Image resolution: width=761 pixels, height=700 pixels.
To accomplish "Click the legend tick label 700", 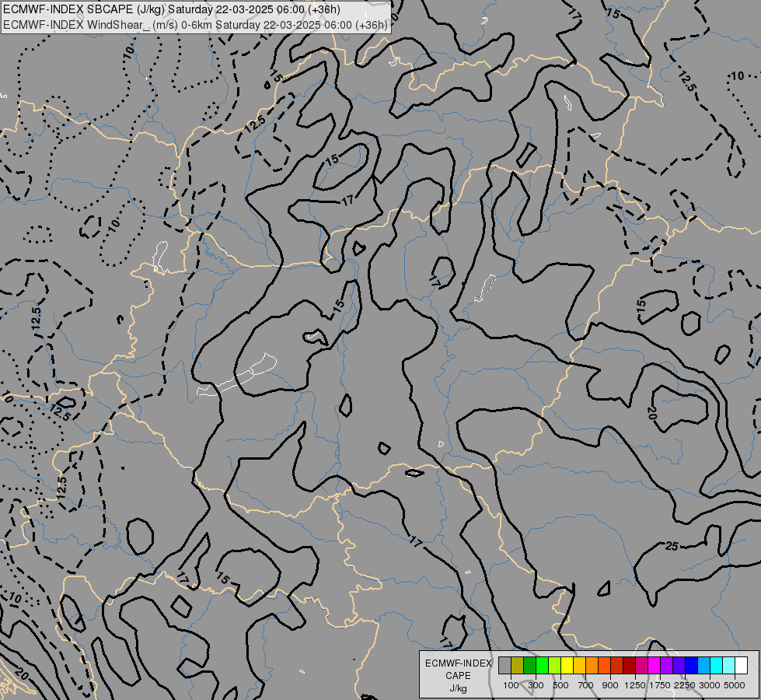I will [586, 685].
